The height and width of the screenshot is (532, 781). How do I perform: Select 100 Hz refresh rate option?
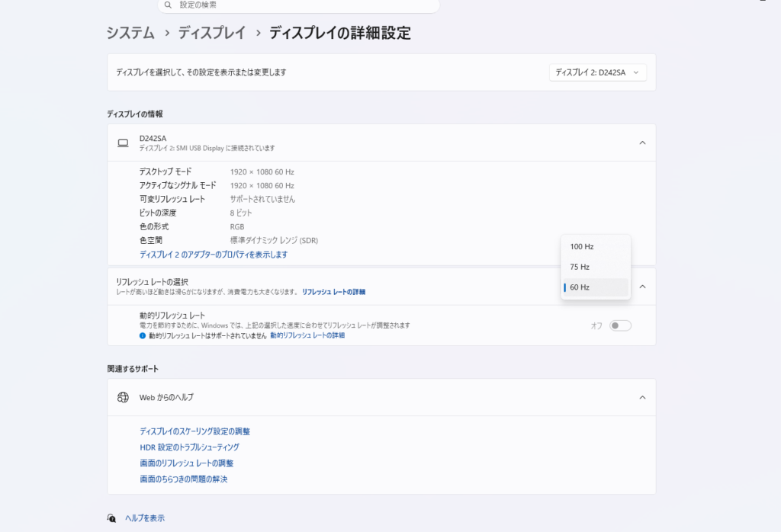[595, 247]
